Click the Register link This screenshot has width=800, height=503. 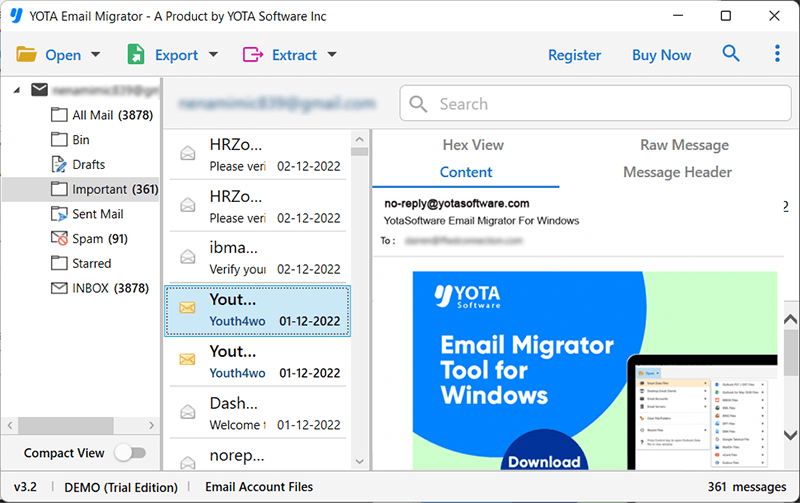pyautogui.click(x=574, y=55)
